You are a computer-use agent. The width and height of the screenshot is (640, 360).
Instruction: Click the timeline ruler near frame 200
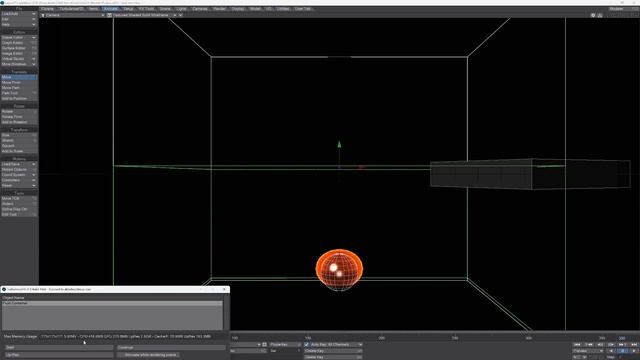click(x=382, y=338)
